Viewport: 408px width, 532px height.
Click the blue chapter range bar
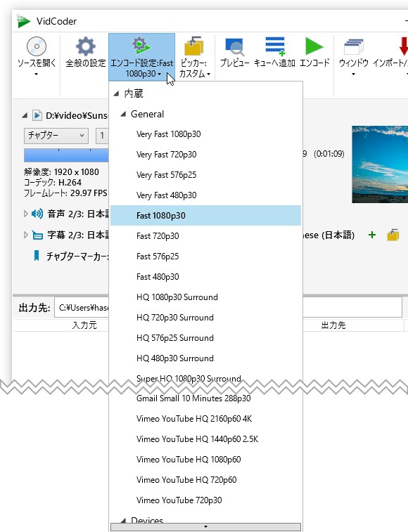pyautogui.click(x=66, y=155)
